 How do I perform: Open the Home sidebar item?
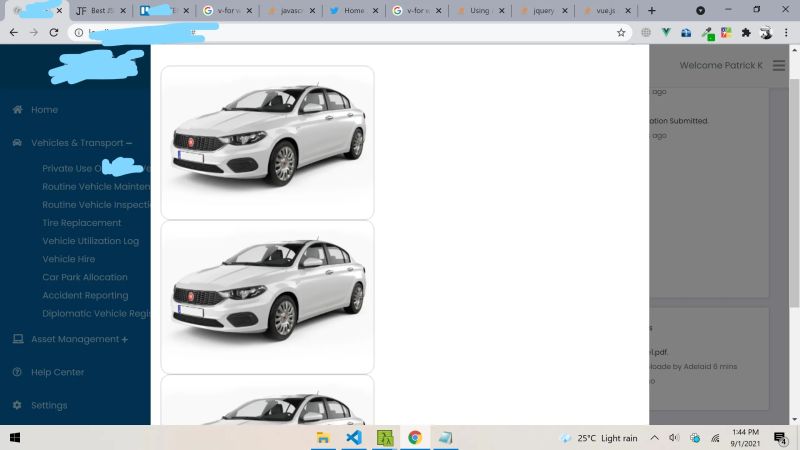coord(44,110)
